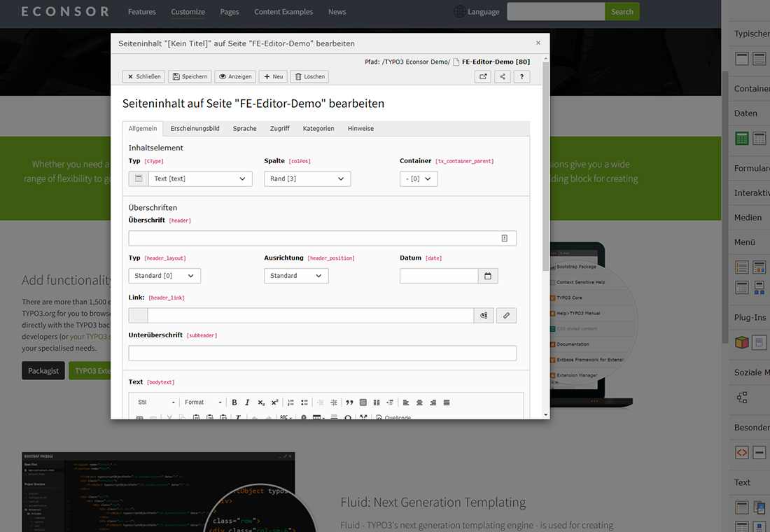Apply bold formatting in the text editor
The height and width of the screenshot is (532, 770).
234,402
